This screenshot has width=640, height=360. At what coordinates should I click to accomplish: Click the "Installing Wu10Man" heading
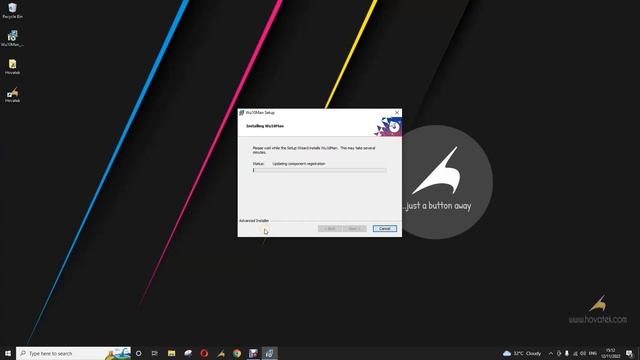(x=265, y=126)
